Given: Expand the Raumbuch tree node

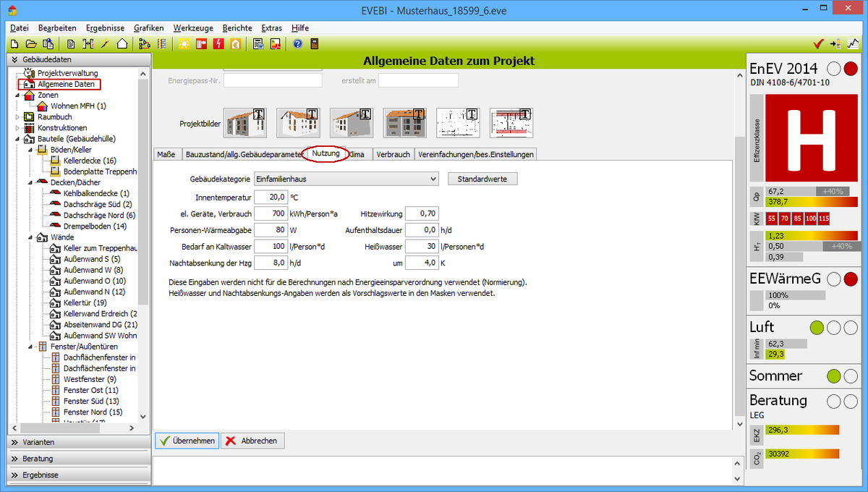Looking at the screenshot, I should (x=18, y=116).
